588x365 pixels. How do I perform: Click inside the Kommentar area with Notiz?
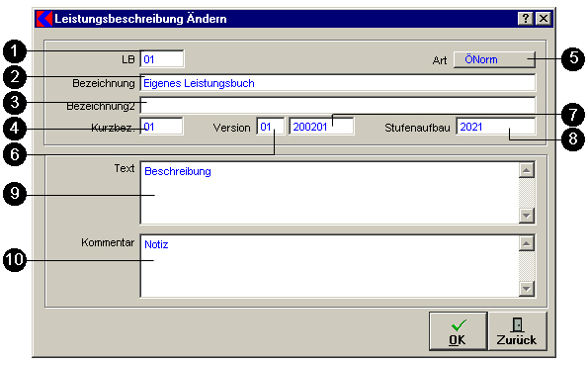point(329,266)
